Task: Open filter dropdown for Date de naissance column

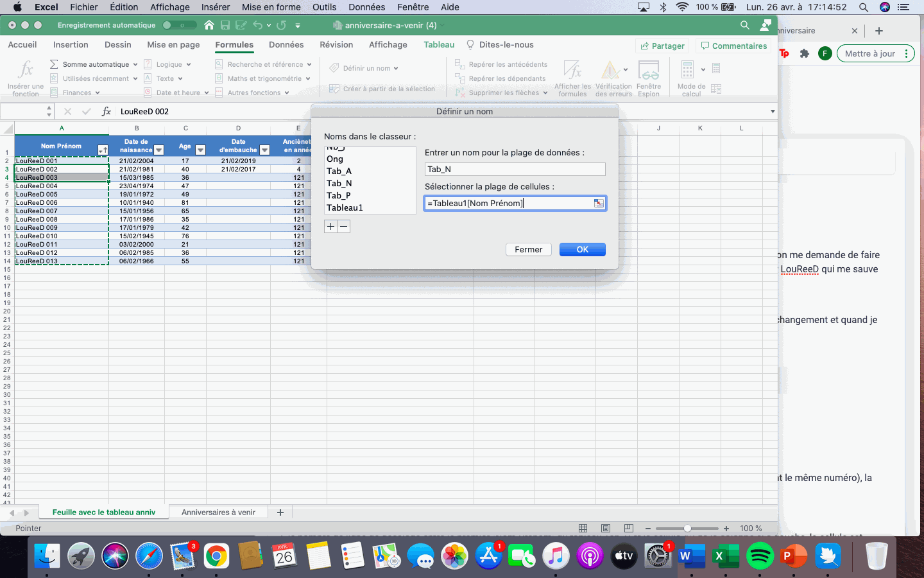Action: tap(159, 150)
